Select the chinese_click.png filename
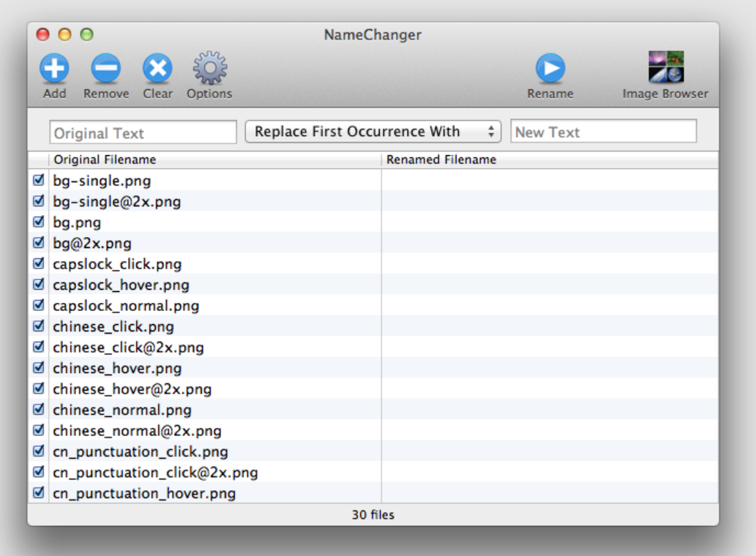756x556 pixels. [113, 327]
